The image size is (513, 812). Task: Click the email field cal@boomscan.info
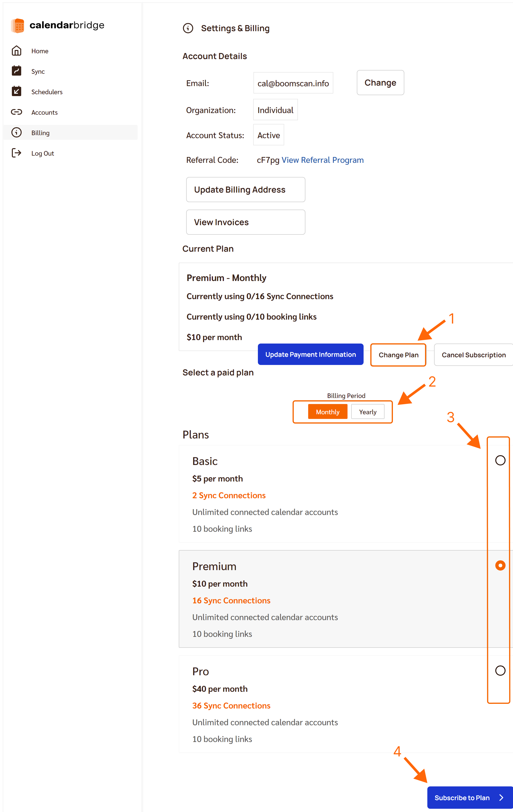[x=293, y=83]
